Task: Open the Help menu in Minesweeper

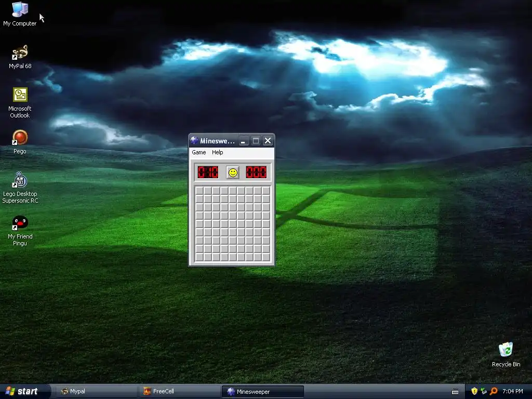Action: (x=218, y=152)
